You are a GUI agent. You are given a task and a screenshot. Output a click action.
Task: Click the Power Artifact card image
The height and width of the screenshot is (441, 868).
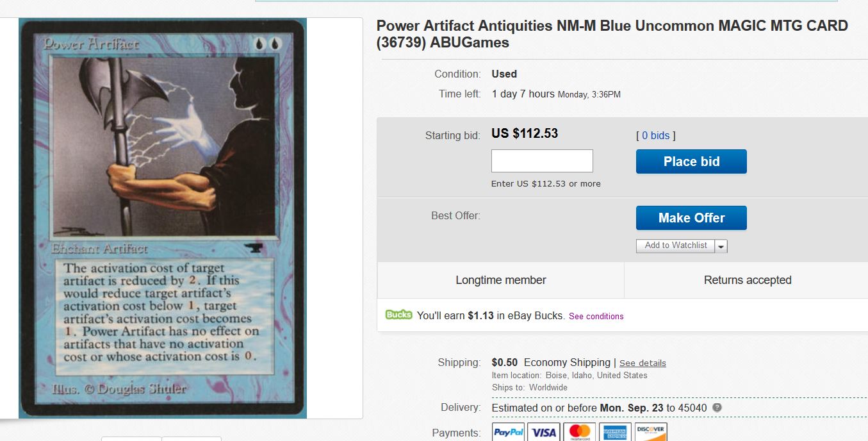click(x=163, y=218)
